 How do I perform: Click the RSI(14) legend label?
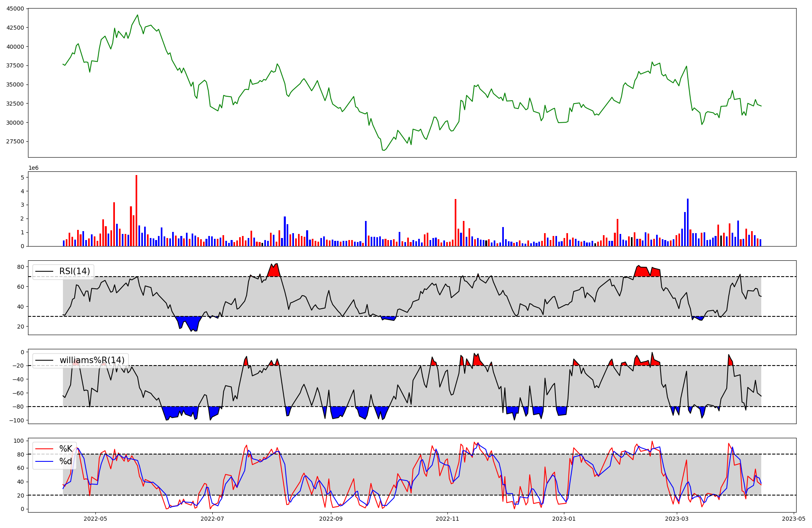tap(74, 271)
